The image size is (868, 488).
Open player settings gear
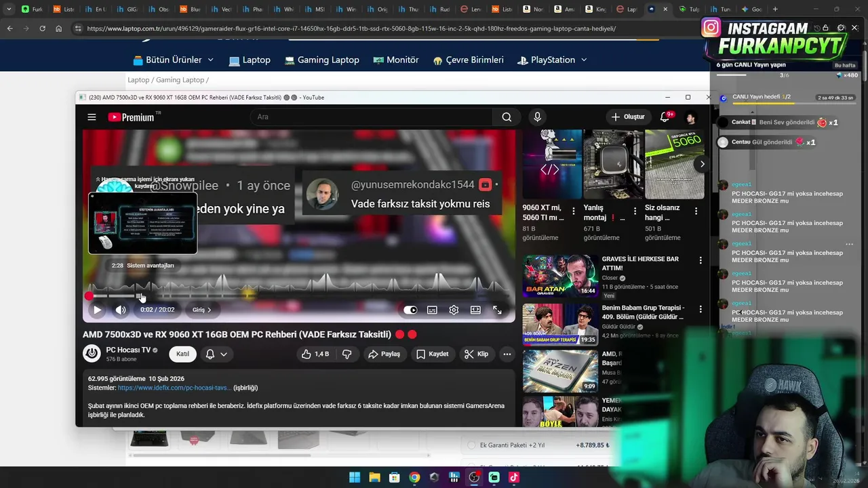tap(454, 310)
